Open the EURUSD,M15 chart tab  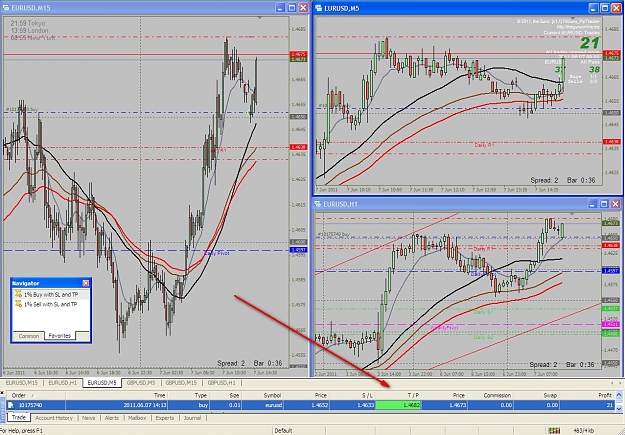22,383
